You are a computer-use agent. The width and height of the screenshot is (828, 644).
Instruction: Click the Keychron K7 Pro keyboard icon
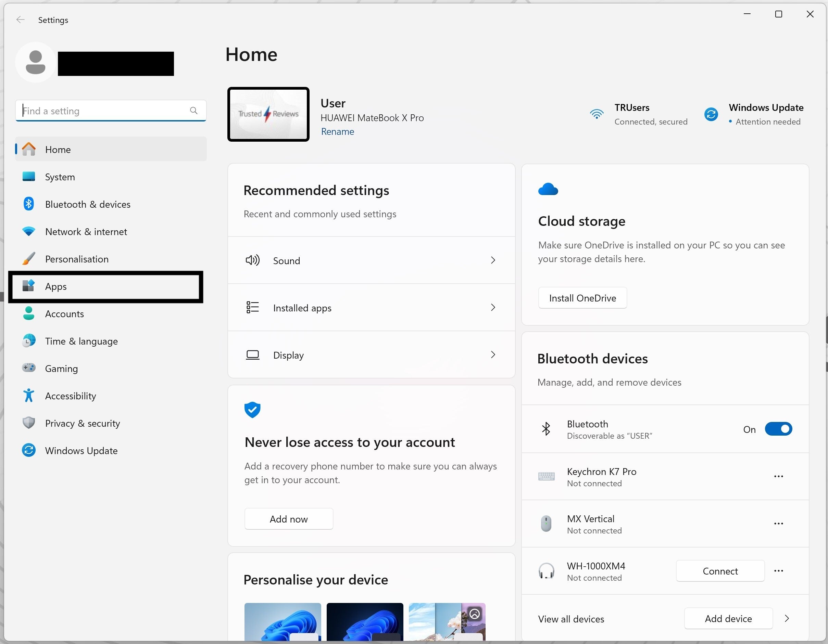546,476
